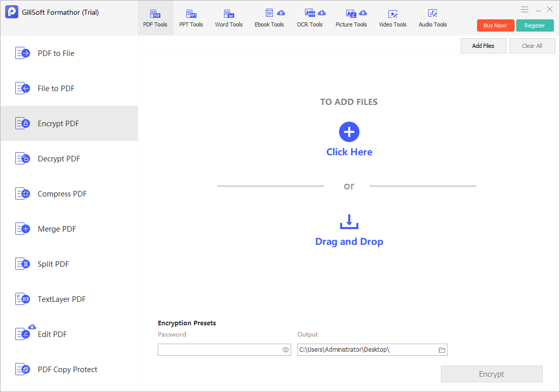
Task: Switch to the PPT Tools tab
Action: [191, 18]
